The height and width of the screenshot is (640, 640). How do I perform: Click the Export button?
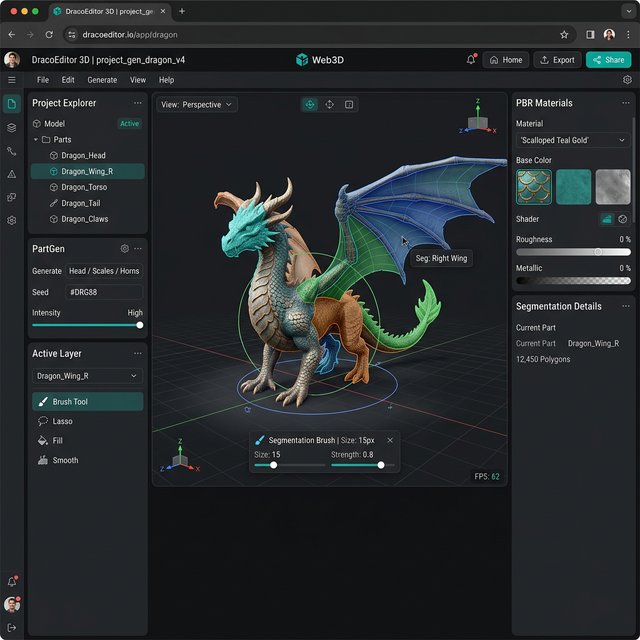(557, 60)
